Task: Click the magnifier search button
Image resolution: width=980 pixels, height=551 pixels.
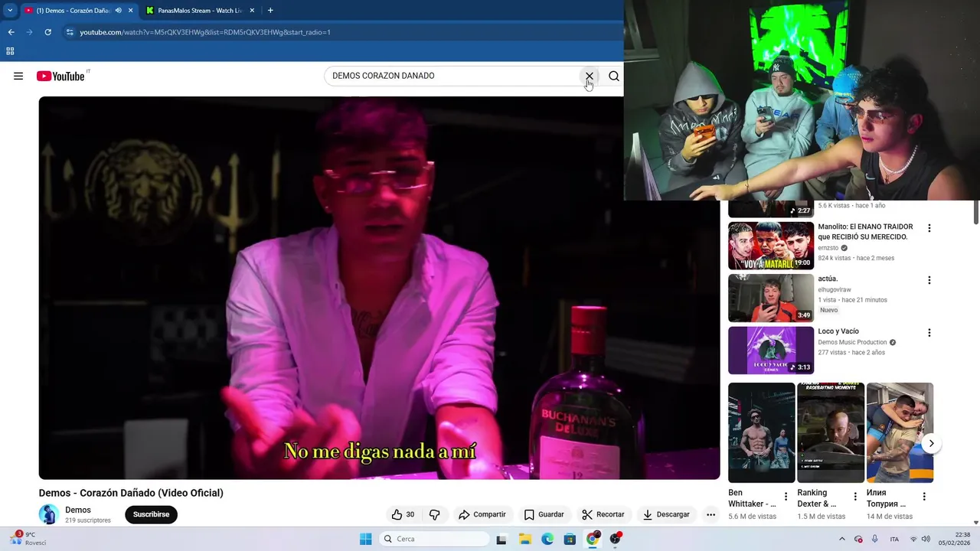Action: pos(614,76)
